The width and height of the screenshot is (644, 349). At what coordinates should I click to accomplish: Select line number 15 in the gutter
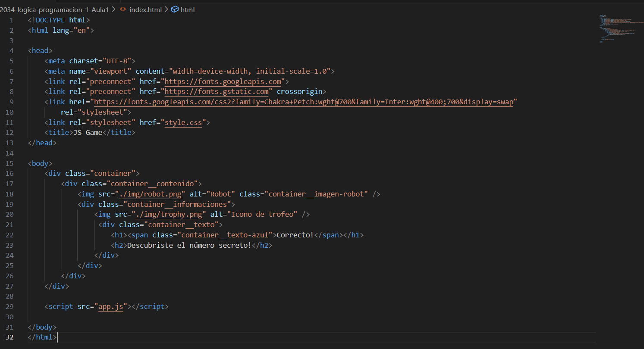click(x=9, y=163)
